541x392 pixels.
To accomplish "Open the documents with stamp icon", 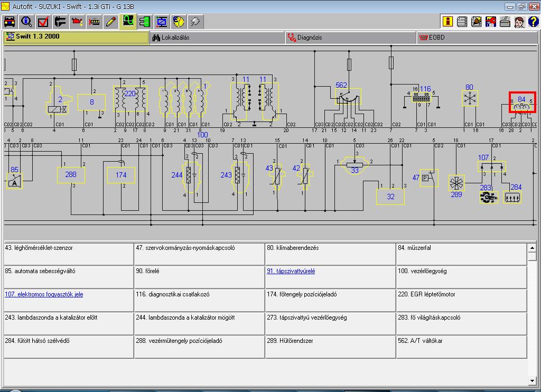I will 476,21.
